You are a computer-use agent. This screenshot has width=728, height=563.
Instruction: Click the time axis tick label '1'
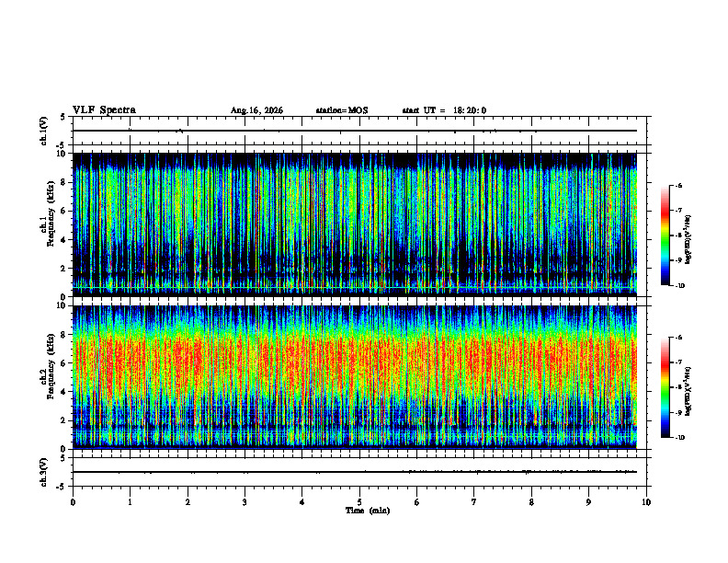click(x=130, y=502)
